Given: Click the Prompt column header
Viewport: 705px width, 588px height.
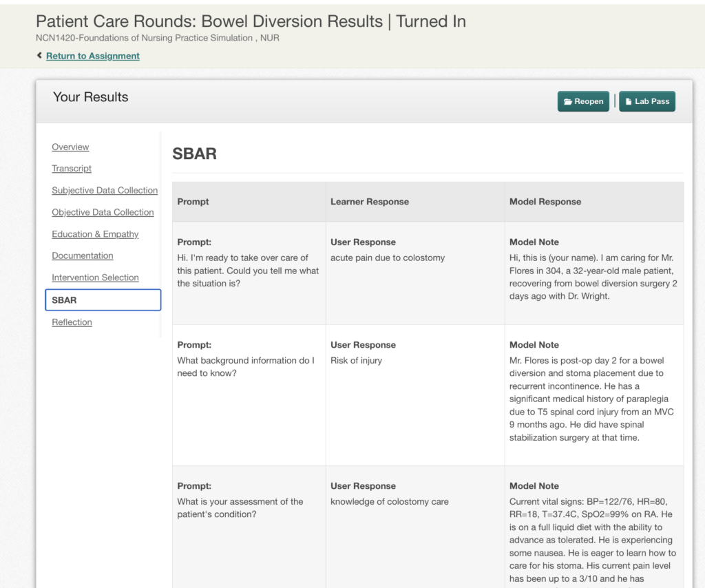Looking at the screenshot, I should (193, 202).
